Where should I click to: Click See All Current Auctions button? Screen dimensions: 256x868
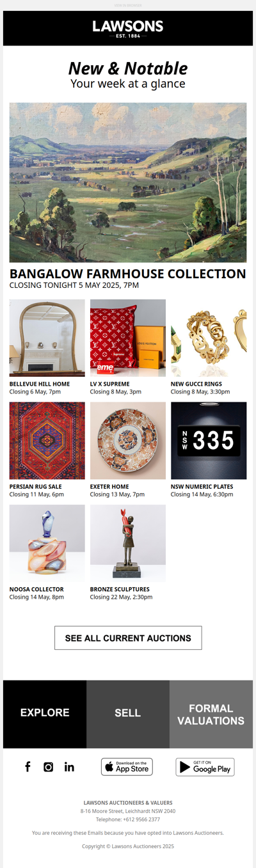point(128,638)
